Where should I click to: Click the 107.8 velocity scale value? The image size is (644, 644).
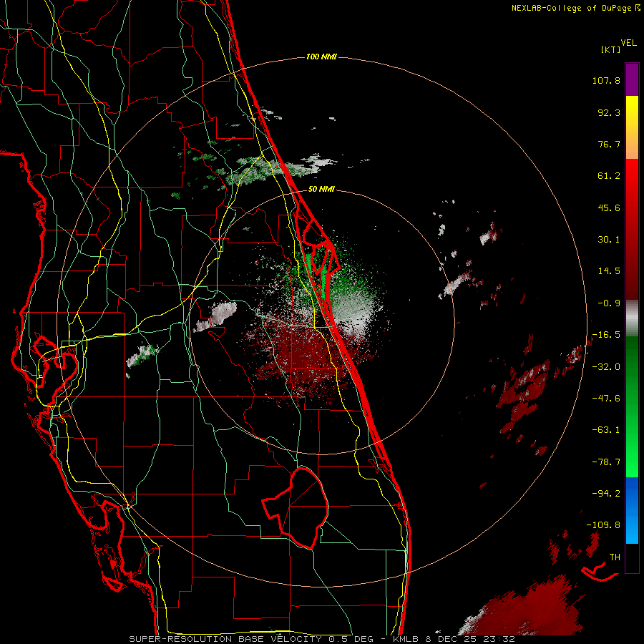click(x=606, y=80)
